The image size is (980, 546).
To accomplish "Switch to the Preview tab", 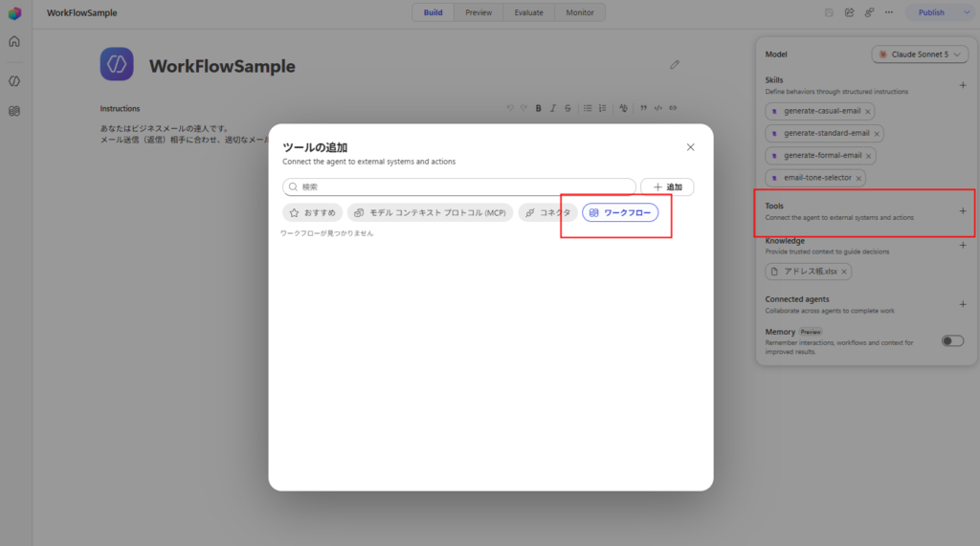I will click(479, 12).
